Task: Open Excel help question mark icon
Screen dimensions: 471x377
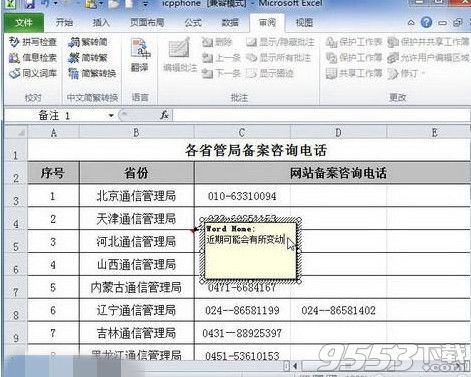Action: pyautogui.click(x=426, y=23)
